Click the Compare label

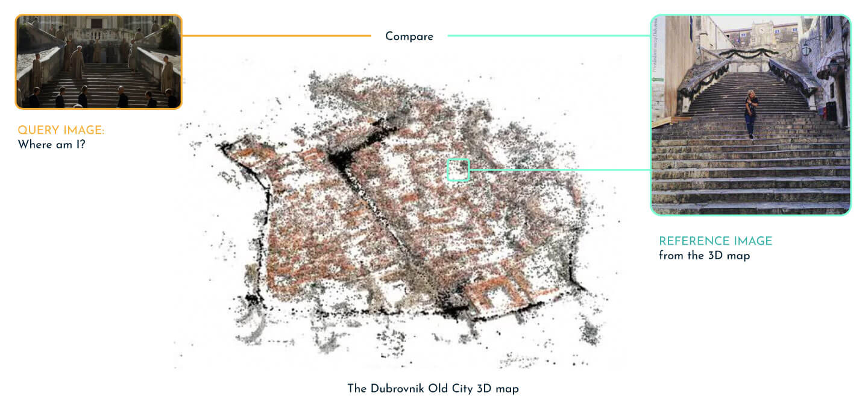tap(409, 37)
